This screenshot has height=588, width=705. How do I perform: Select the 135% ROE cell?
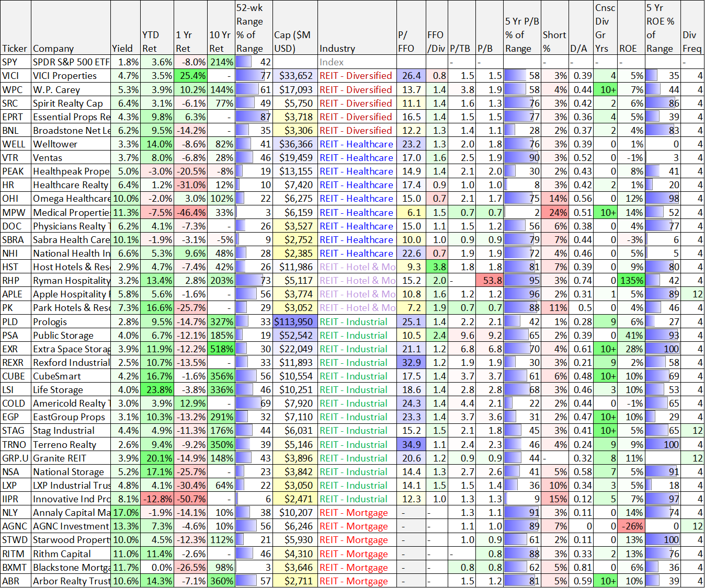pyautogui.click(x=631, y=280)
